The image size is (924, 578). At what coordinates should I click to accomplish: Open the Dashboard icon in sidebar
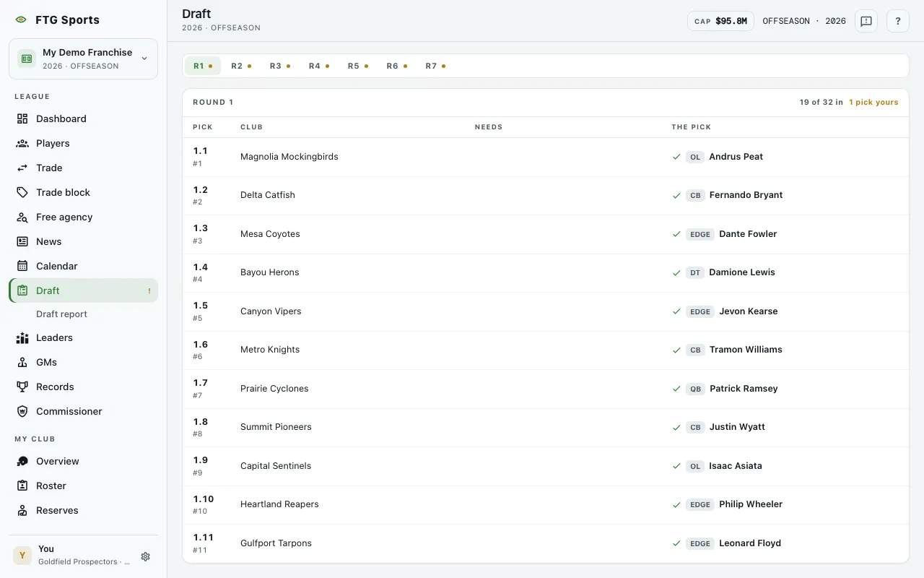point(22,118)
